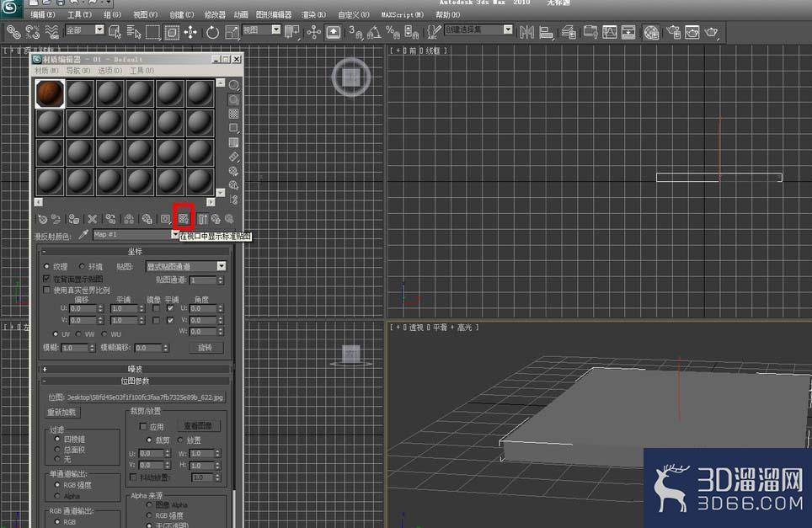The image size is (812, 528).
Task: Pick material with the eyedropper icon
Action: [x=83, y=234]
